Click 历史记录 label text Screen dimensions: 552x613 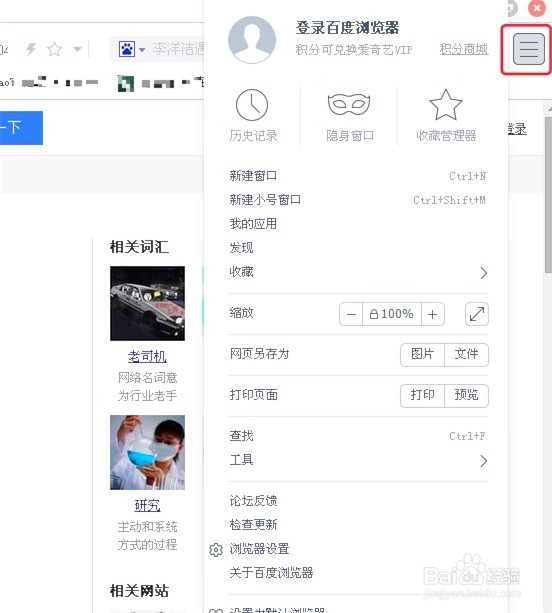coord(253,136)
